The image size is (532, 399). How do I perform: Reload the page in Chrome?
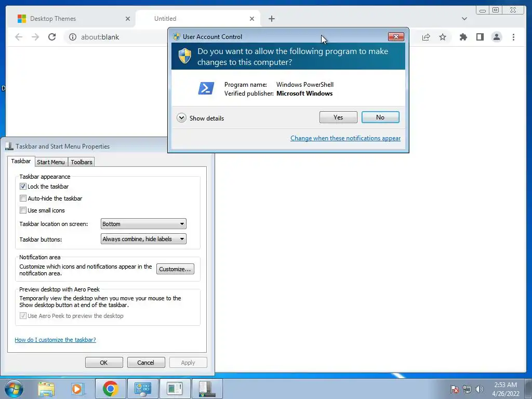[x=52, y=37]
